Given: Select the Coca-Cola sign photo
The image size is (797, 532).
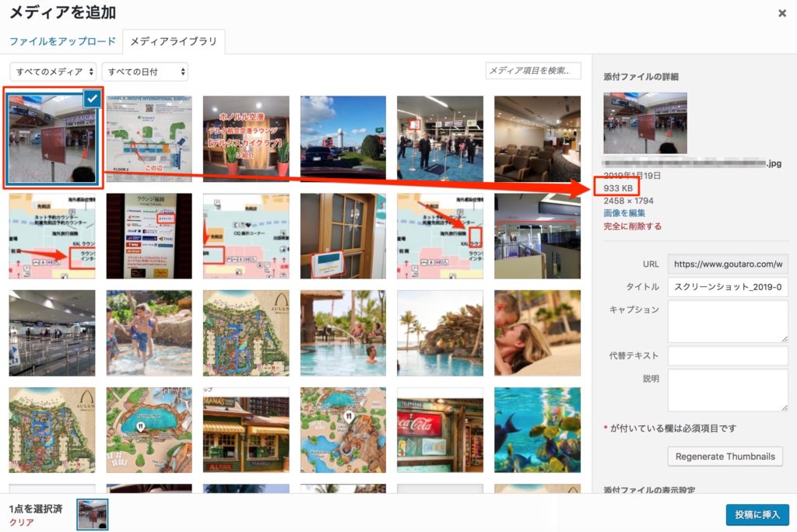Looking at the screenshot, I should pyautogui.click(x=441, y=430).
